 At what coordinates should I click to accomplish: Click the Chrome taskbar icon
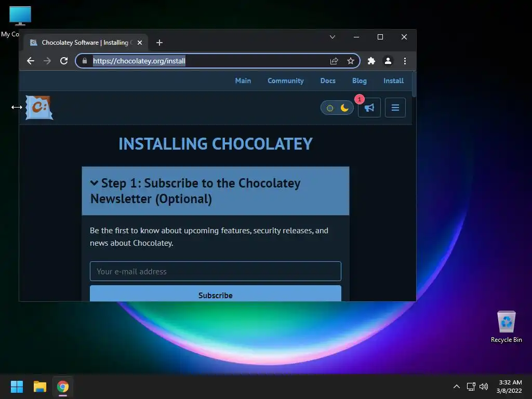click(63, 387)
